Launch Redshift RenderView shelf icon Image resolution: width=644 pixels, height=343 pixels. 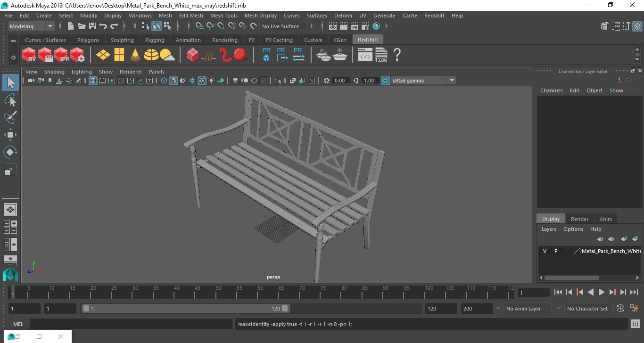point(29,55)
